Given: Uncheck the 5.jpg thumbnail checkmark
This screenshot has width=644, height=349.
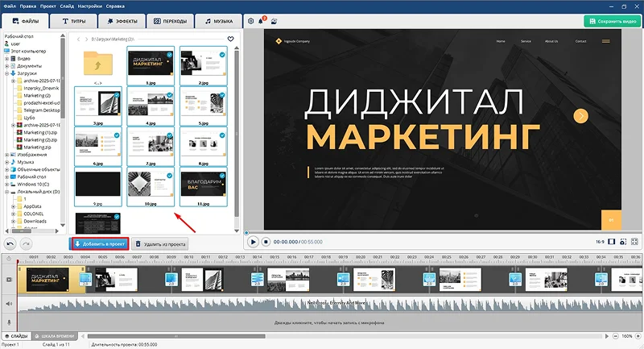Looking at the screenshot, I should (x=222, y=95).
